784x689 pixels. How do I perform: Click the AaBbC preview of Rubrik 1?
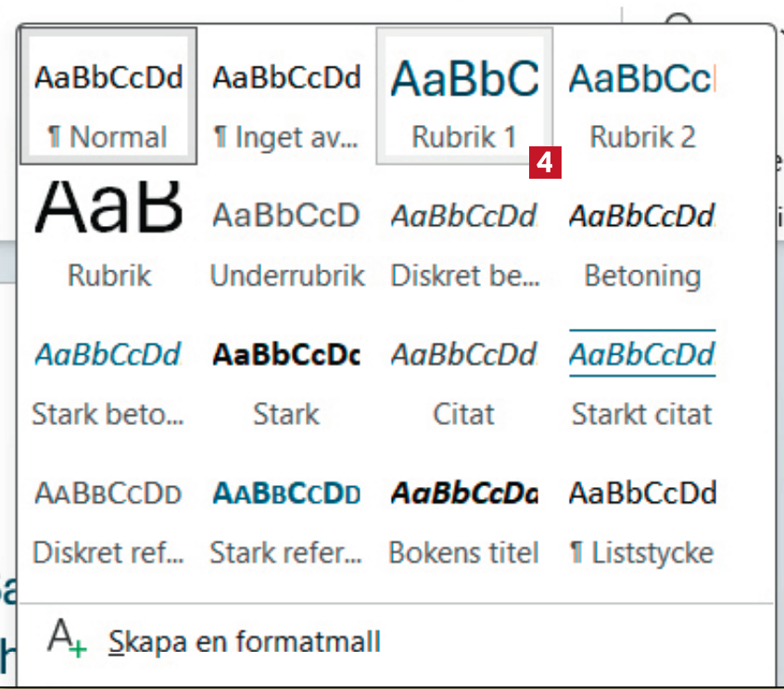(464, 80)
